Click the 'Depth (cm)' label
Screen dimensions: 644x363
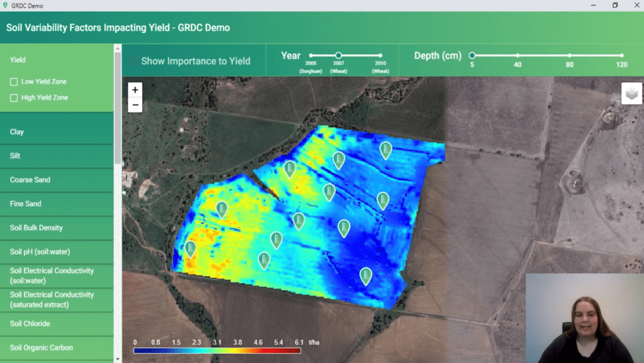pos(438,56)
